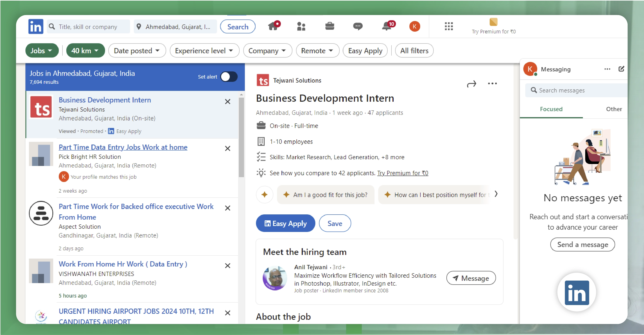Click the 7,694 results text
Viewport: 644px width, 335px height.
[44, 82]
